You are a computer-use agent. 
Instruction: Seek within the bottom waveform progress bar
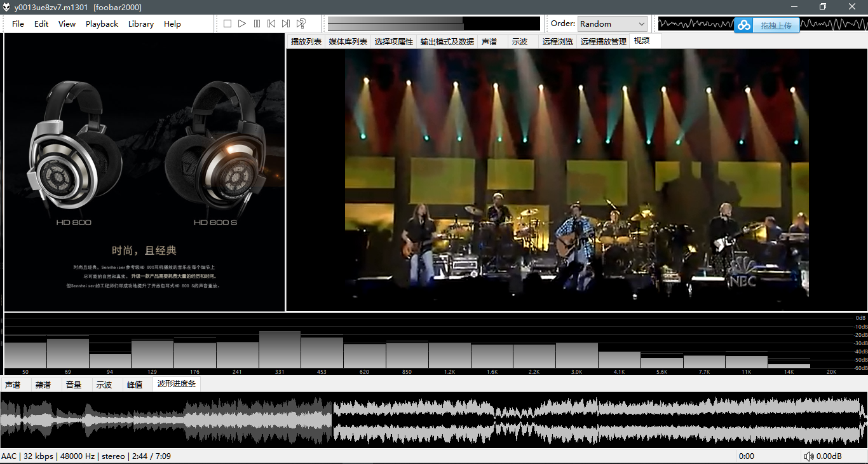pos(433,420)
